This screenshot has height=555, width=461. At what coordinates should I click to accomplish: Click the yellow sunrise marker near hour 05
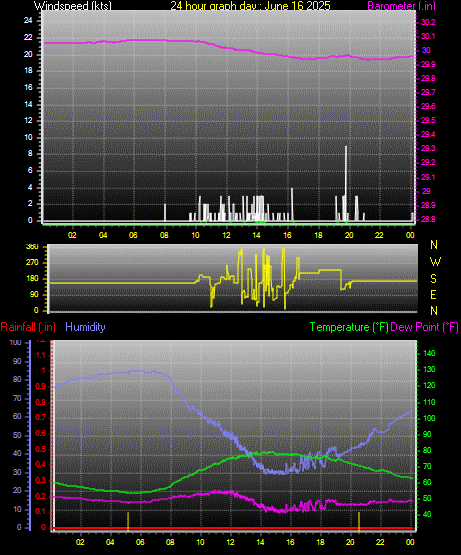[x=128, y=521]
